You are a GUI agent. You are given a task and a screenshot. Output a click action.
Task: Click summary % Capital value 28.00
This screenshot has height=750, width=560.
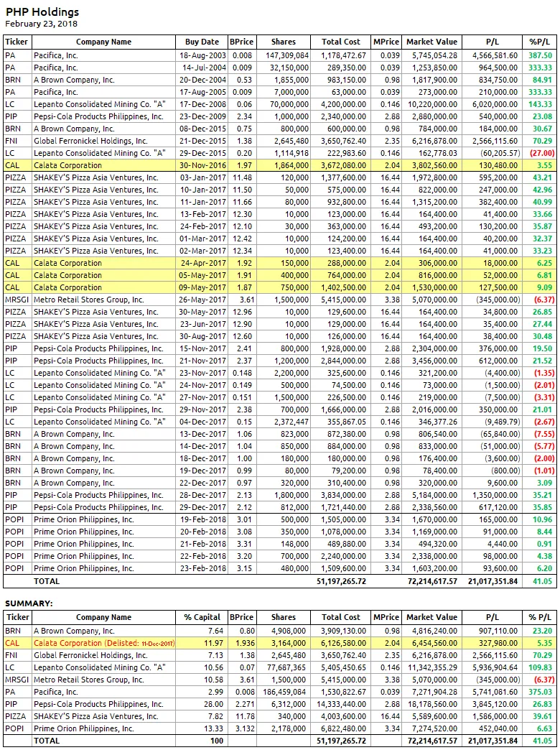[x=213, y=704]
